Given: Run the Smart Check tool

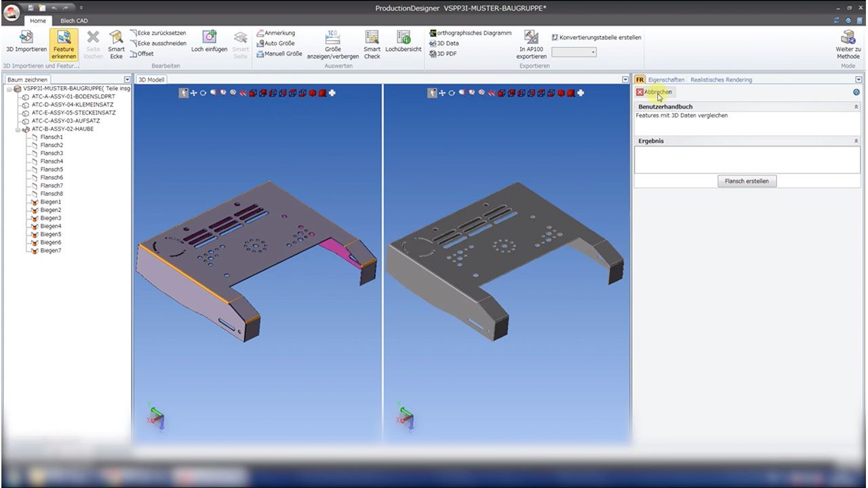Looking at the screenshot, I should tap(372, 44).
